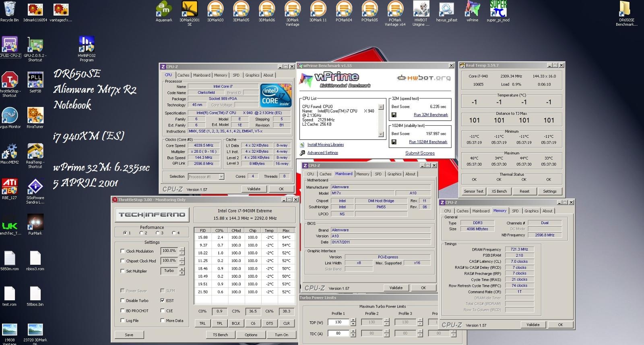Viewport: 644px width, 345px height.
Task: Uncheck the EIST checkbox
Action: 162,300
